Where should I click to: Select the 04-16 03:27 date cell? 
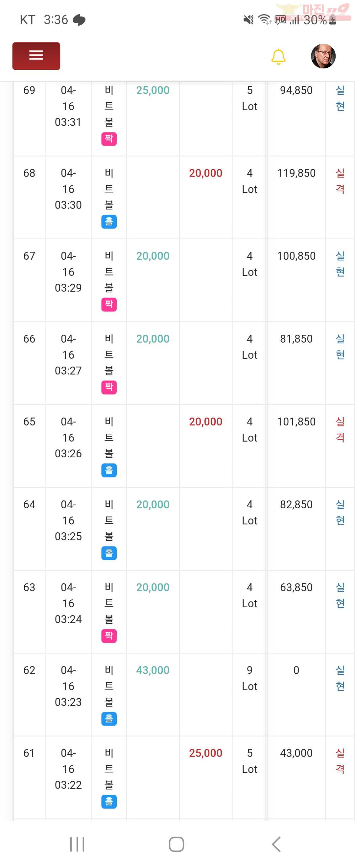tap(68, 355)
